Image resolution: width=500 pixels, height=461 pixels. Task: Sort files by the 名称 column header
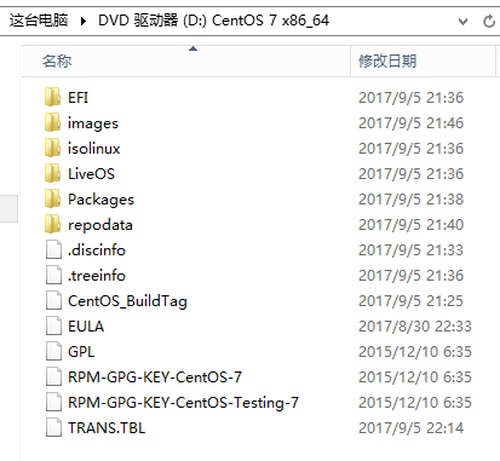click(186, 61)
